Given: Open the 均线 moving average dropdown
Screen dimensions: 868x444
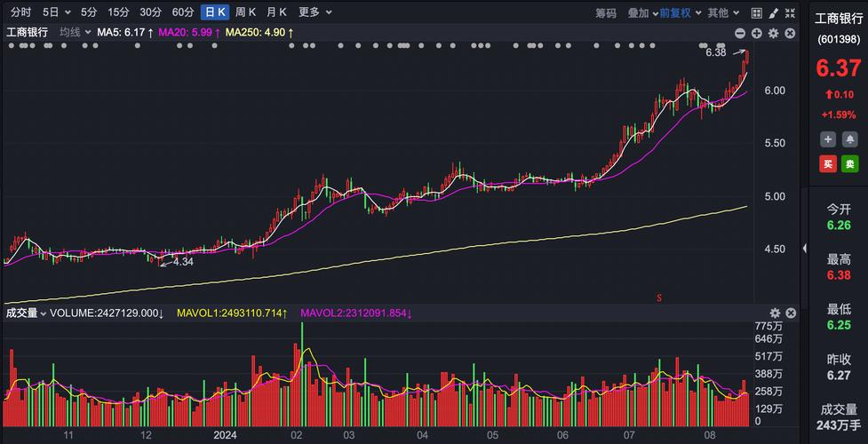Looking at the screenshot, I should pos(75,32).
